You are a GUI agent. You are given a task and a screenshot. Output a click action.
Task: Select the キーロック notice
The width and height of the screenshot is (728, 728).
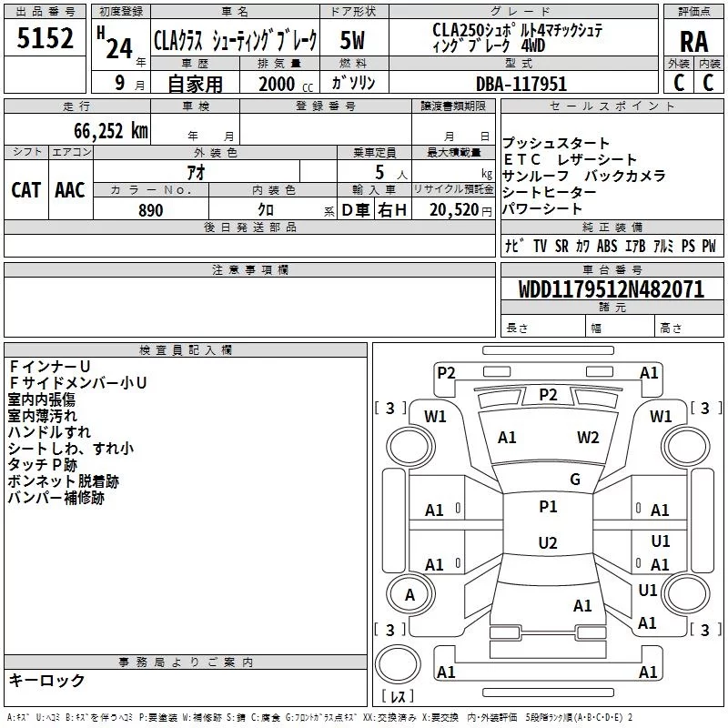click(x=47, y=681)
